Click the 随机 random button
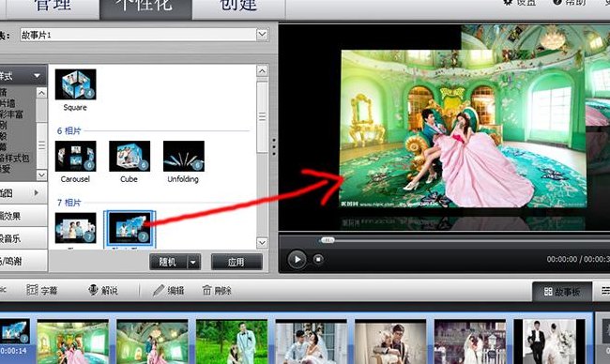 168,262
